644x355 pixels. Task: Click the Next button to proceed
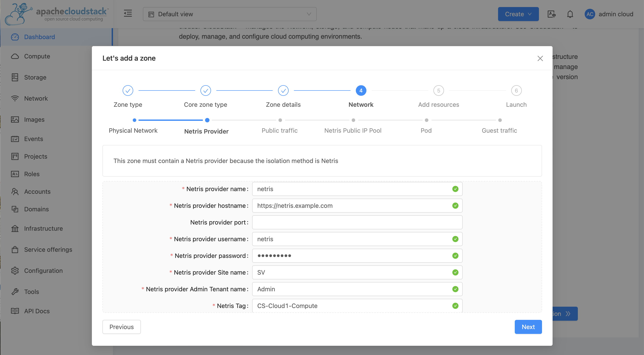pyautogui.click(x=528, y=327)
